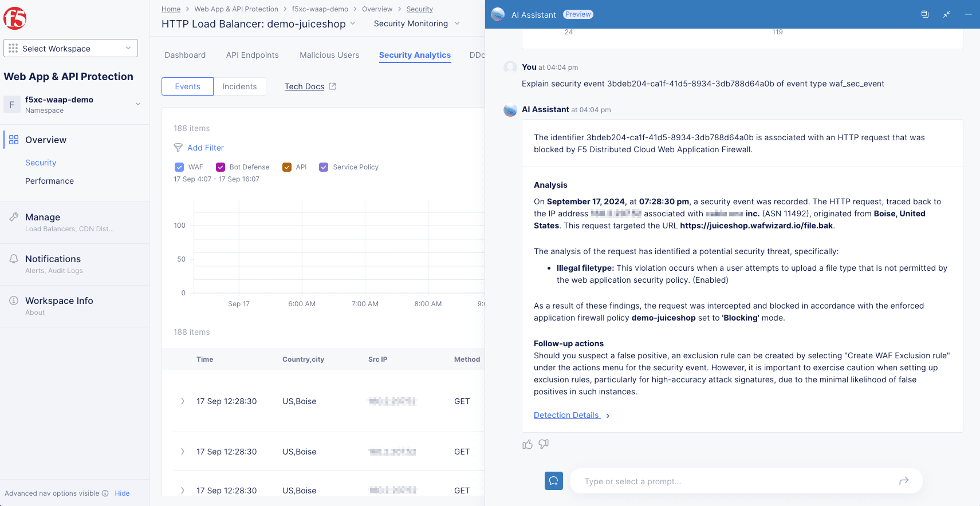Viewport: 980px width, 506px height.
Task: Give thumbs up to the AI response
Action: pos(528,444)
